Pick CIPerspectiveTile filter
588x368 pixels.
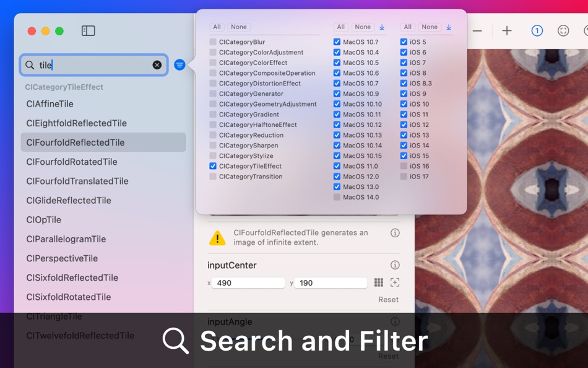point(103,258)
